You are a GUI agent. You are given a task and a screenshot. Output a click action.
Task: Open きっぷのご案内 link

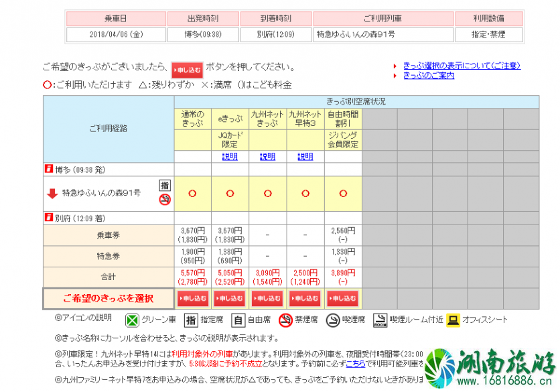(429, 76)
